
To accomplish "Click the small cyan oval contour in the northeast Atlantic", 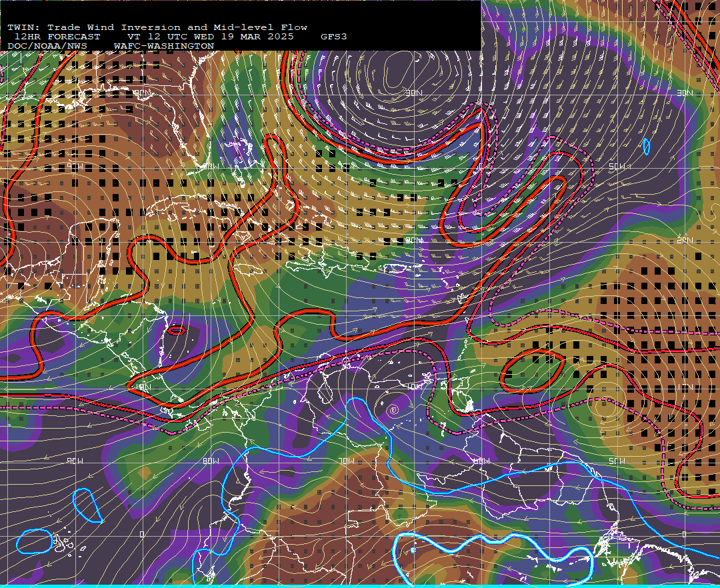I will tap(647, 147).
